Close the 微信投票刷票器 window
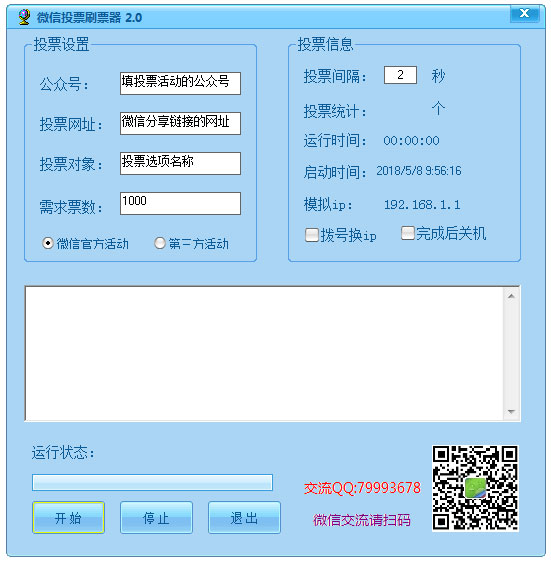 (x=524, y=14)
